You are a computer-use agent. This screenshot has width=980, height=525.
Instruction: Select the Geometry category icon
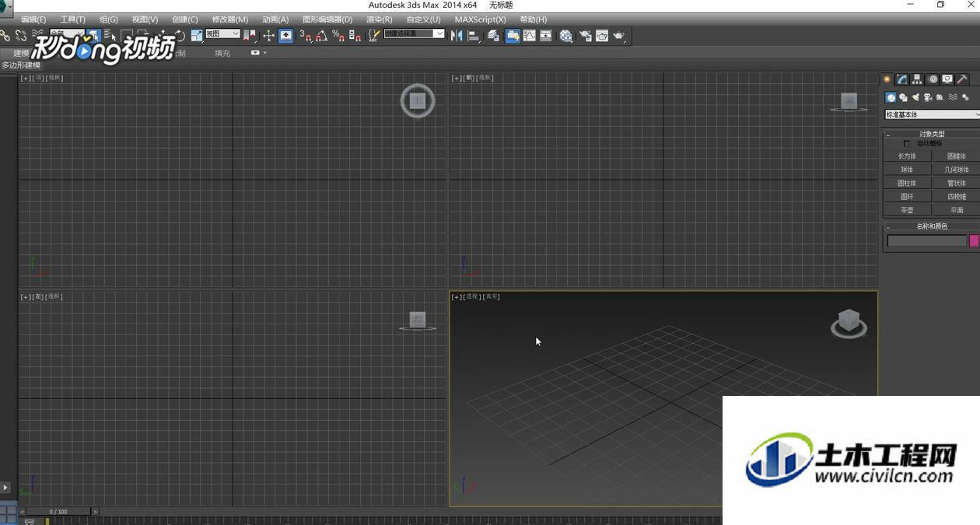(891, 98)
